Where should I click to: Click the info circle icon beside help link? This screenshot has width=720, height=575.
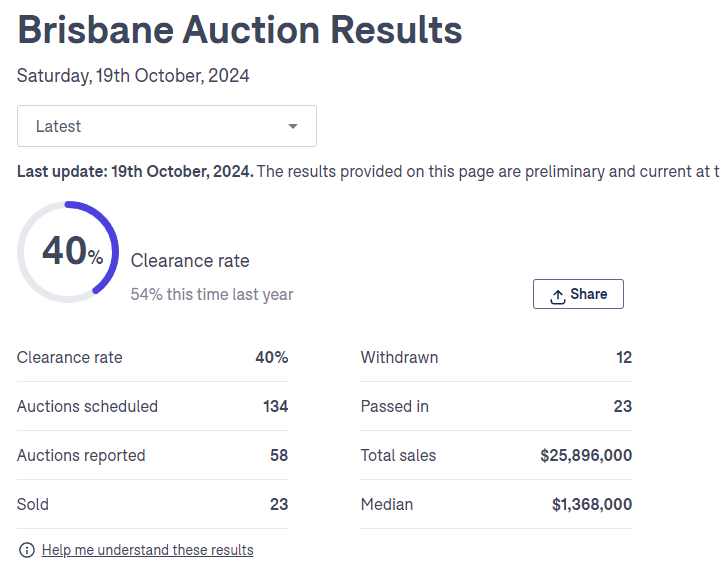27,550
